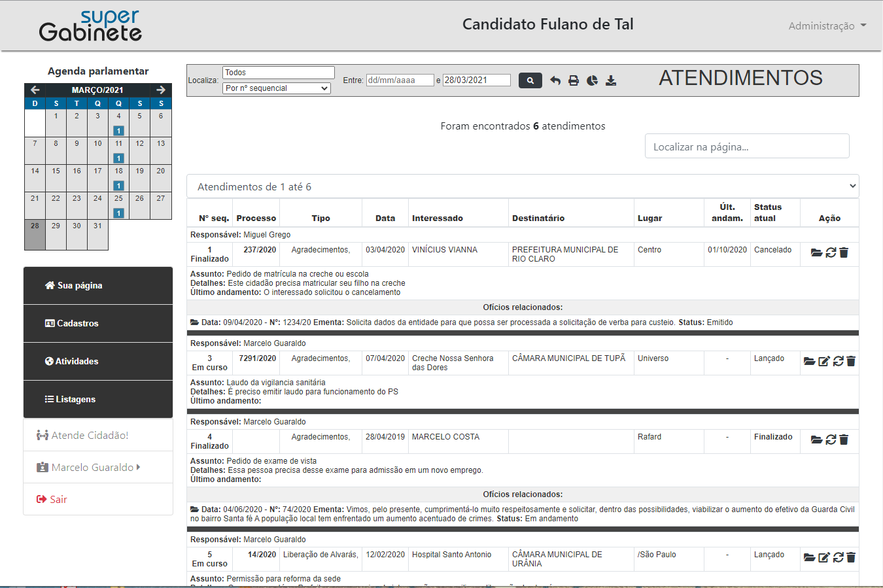This screenshot has width=883, height=588.
Task: Download the atendimentos list
Action: pyautogui.click(x=611, y=80)
